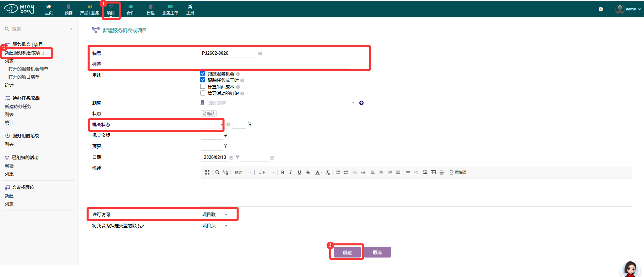The image size is (644, 277).
Task: Expand the 格式 format dropdown
Action: click(x=243, y=173)
